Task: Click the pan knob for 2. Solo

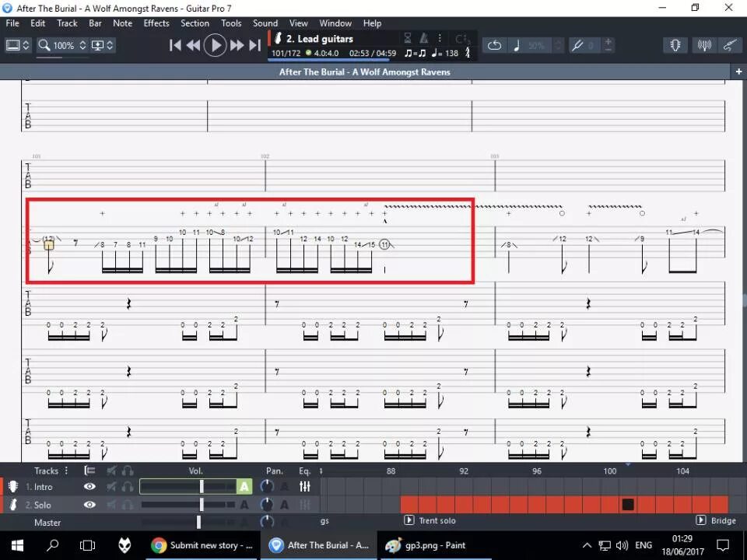Action: [x=267, y=504]
